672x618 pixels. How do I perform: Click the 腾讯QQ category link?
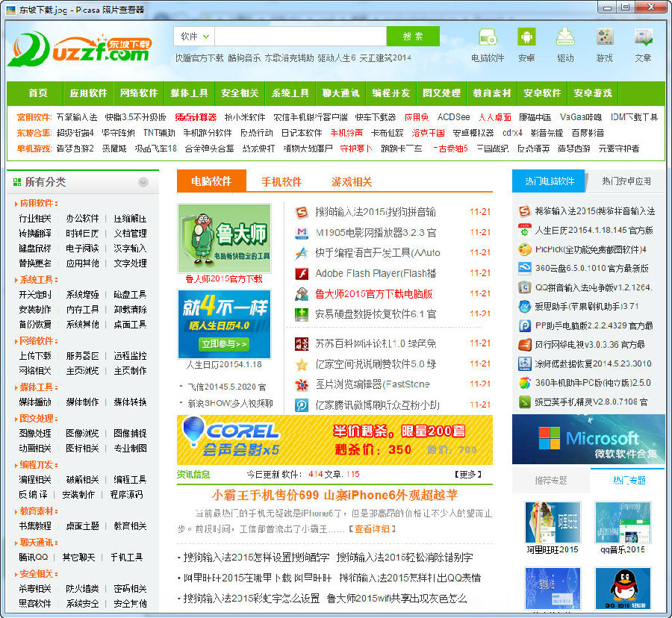(x=33, y=558)
